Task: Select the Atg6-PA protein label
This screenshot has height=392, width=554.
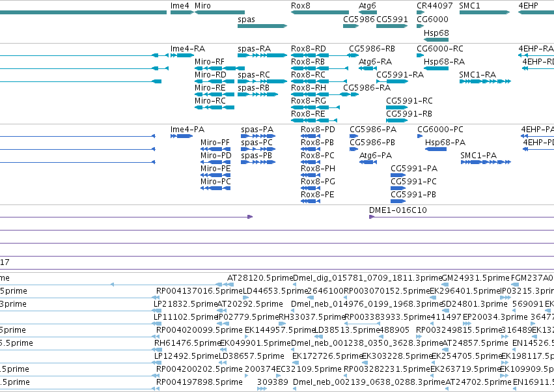Action: coord(375,156)
